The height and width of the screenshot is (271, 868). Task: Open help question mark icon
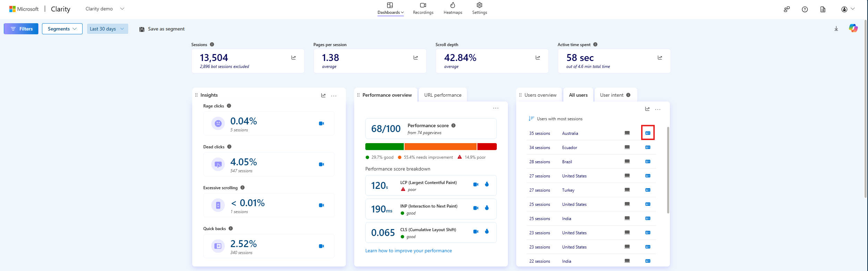click(x=805, y=9)
